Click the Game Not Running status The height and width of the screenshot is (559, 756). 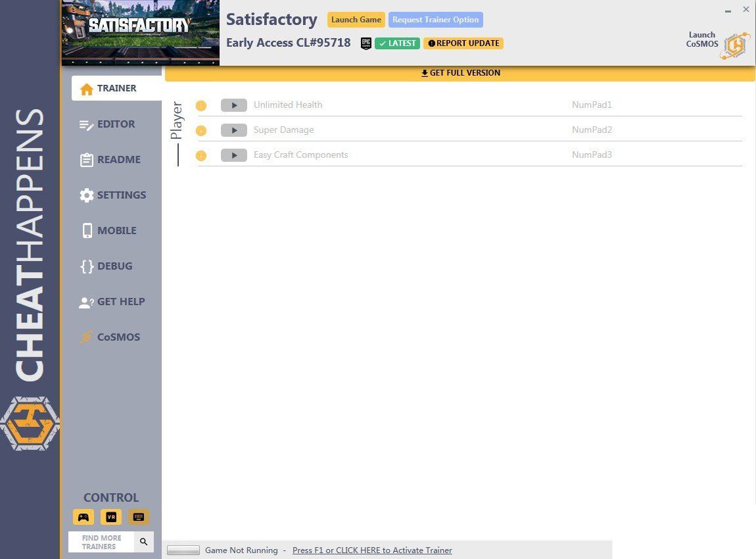click(241, 550)
